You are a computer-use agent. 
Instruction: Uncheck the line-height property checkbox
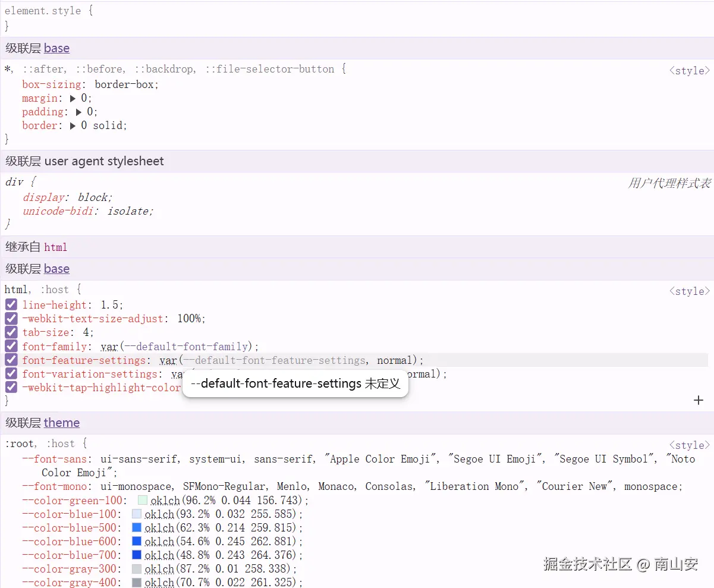[11, 305]
